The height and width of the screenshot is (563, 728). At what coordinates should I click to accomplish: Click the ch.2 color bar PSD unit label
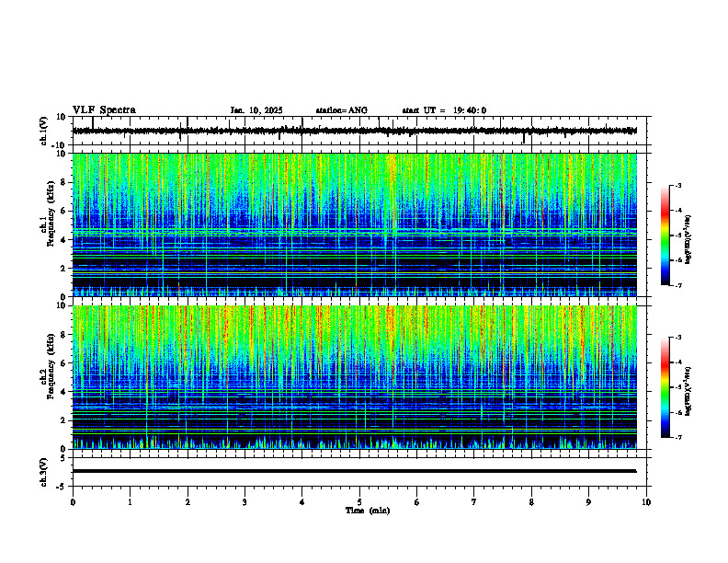688,391
